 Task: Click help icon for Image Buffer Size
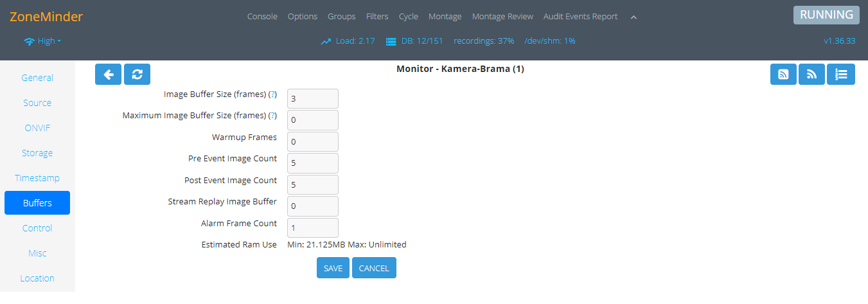[x=272, y=94]
